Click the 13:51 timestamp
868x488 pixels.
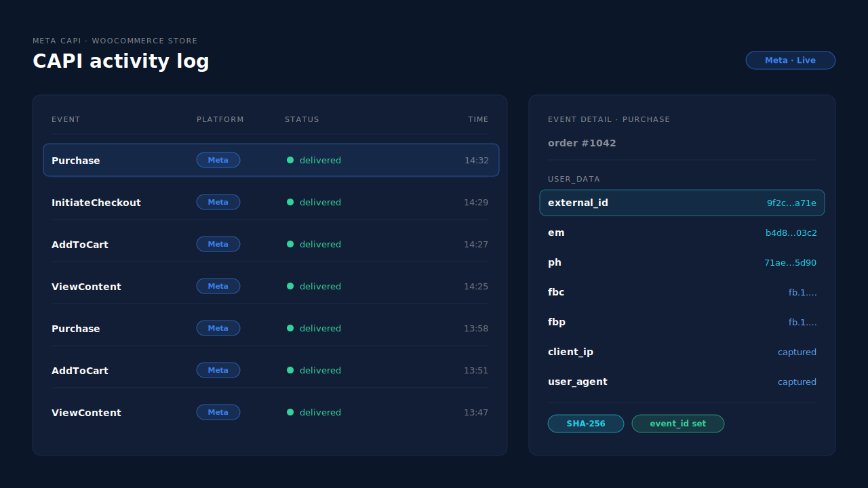click(x=476, y=370)
